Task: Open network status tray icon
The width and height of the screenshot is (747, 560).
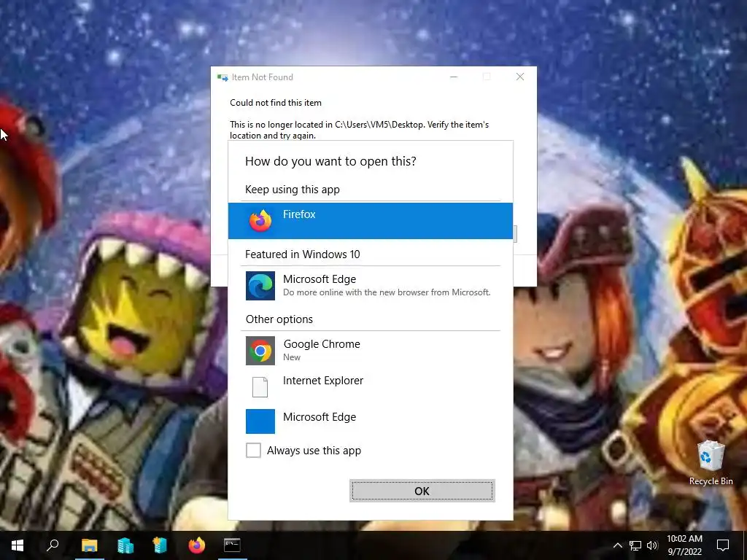Action: (635, 545)
